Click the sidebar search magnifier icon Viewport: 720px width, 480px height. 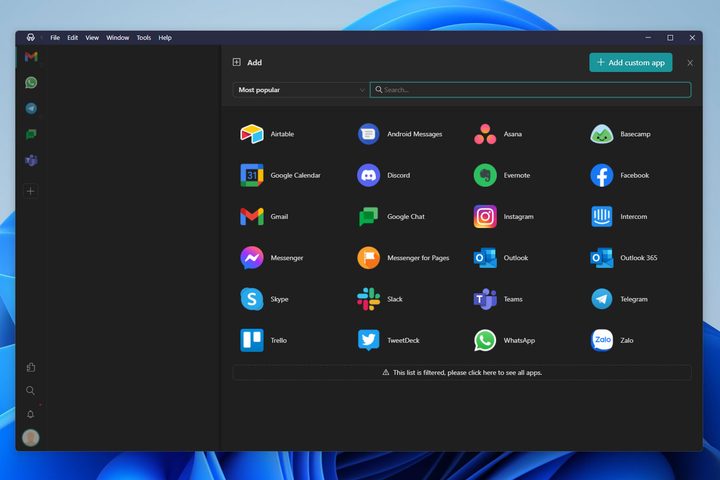[x=30, y=390]
